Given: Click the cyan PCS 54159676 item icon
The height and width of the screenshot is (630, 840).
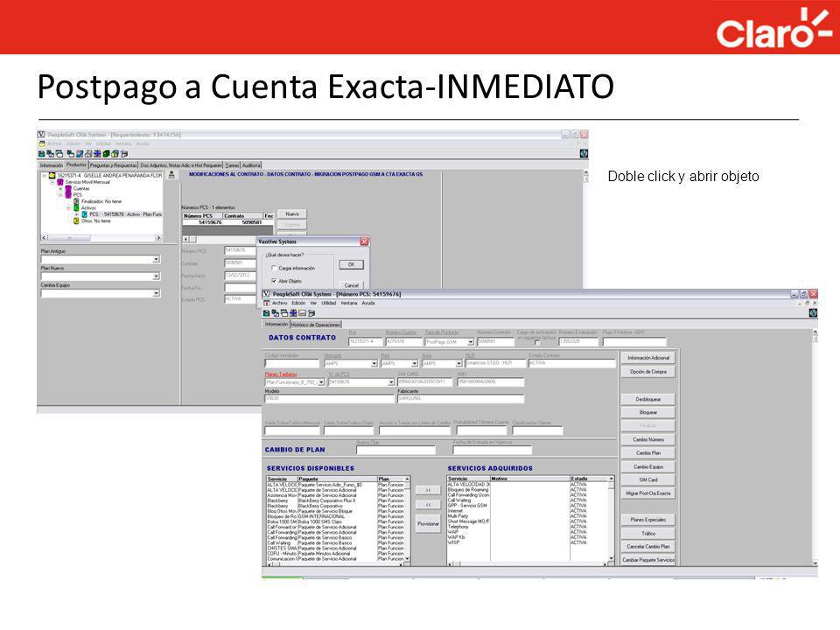Looking at the screenshot, I should pos(84,214).
